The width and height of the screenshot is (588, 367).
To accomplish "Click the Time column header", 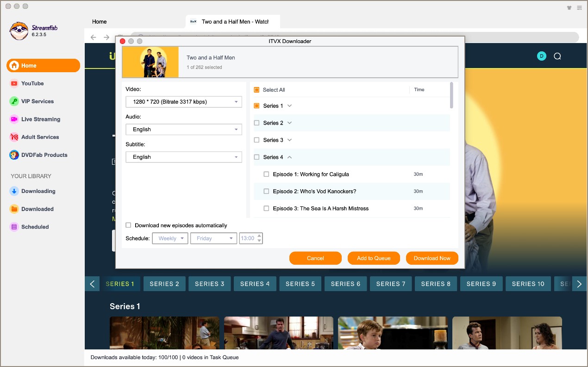I will pos(419,90).
